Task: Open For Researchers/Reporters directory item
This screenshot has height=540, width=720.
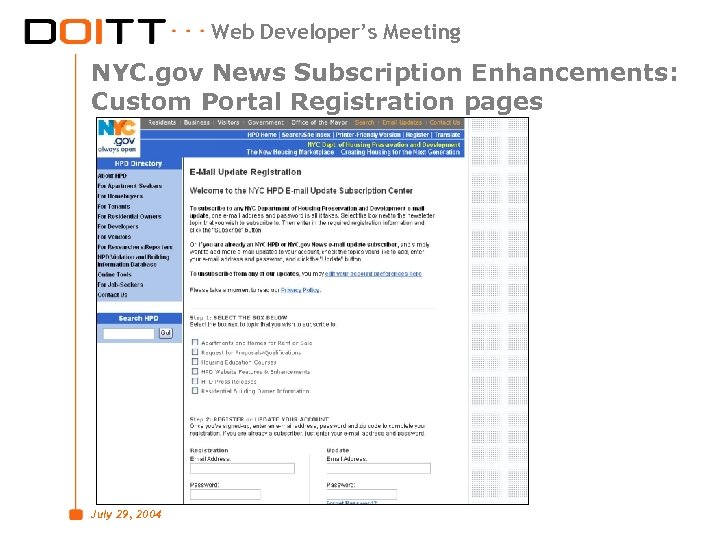Action: 135,247
